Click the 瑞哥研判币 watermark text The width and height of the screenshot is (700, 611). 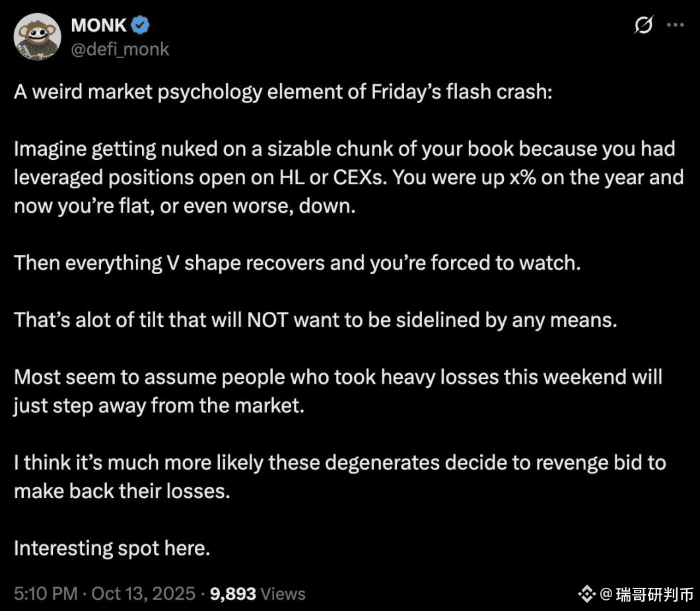(x=654, y=594)
